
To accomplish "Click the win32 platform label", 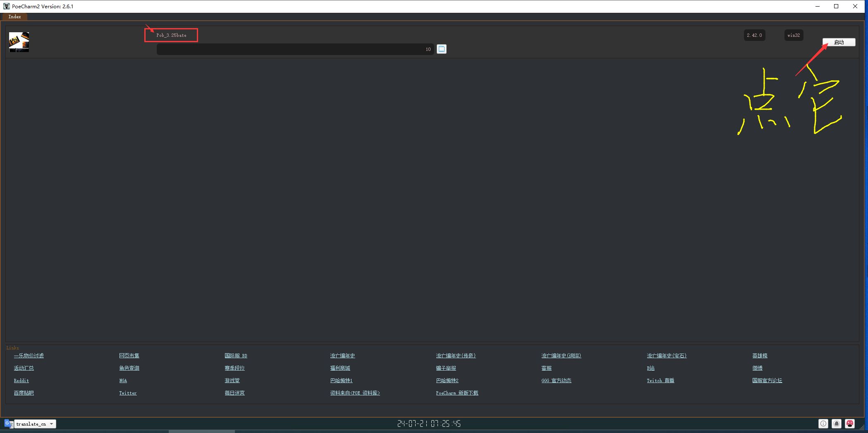I will pyautogui.click(x=794, y=35).
